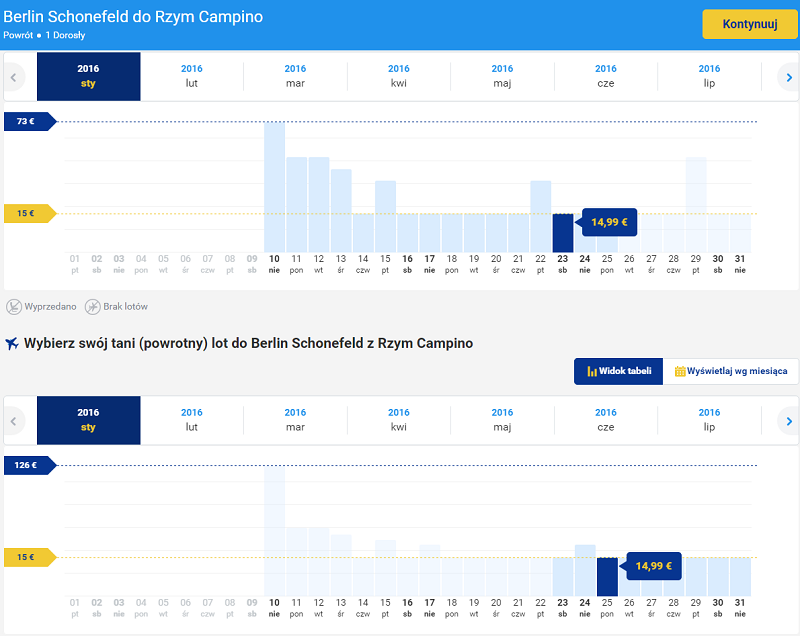Viewport: 800px width, 636px height.
Task: Go to next months in outbound month selector
Action: 789,78
